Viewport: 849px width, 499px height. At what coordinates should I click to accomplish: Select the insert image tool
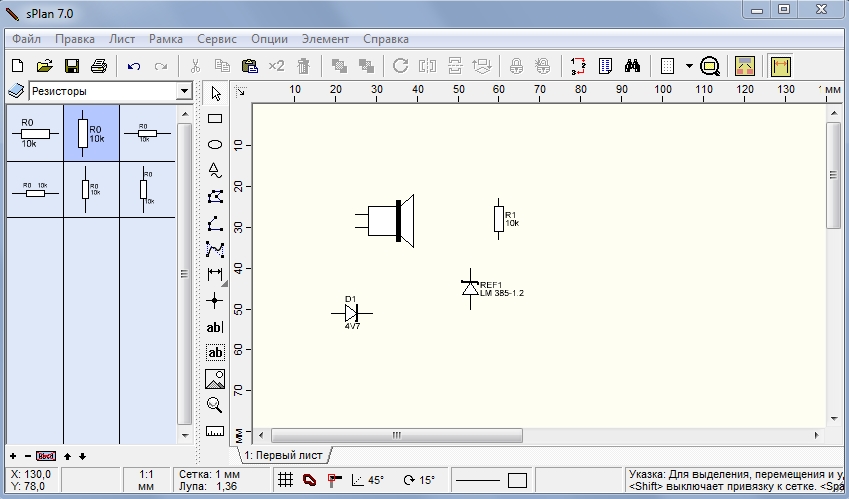215,379
